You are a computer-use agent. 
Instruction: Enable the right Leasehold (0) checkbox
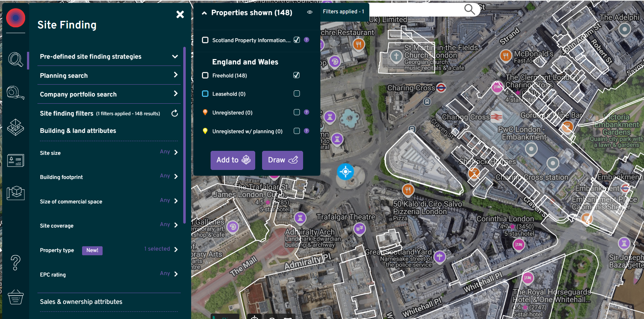point(297,94)
